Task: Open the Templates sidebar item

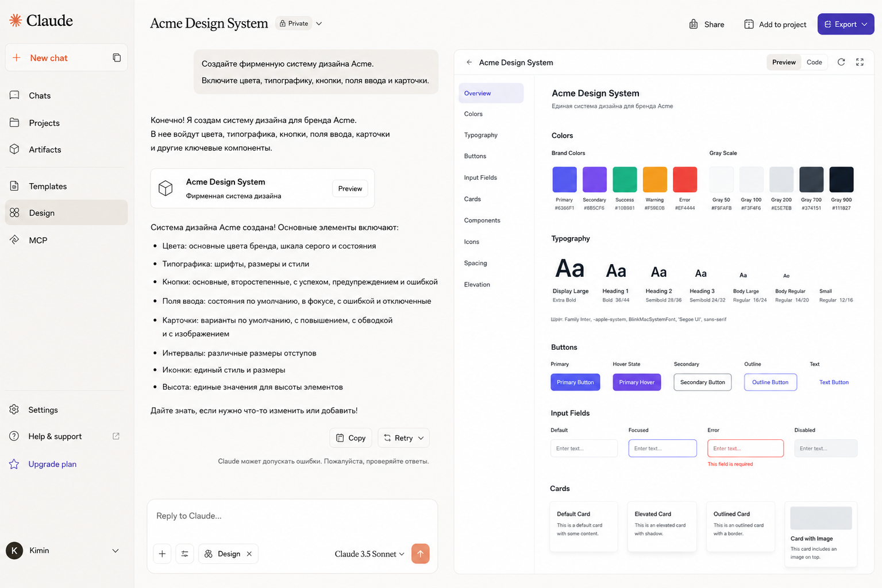Action: [66, 186]
